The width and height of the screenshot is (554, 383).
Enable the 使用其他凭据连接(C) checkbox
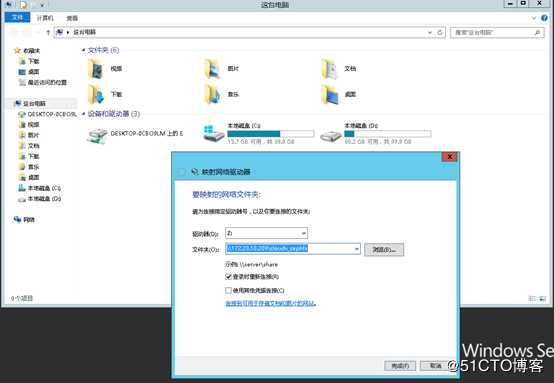click(x=228, y=290)
